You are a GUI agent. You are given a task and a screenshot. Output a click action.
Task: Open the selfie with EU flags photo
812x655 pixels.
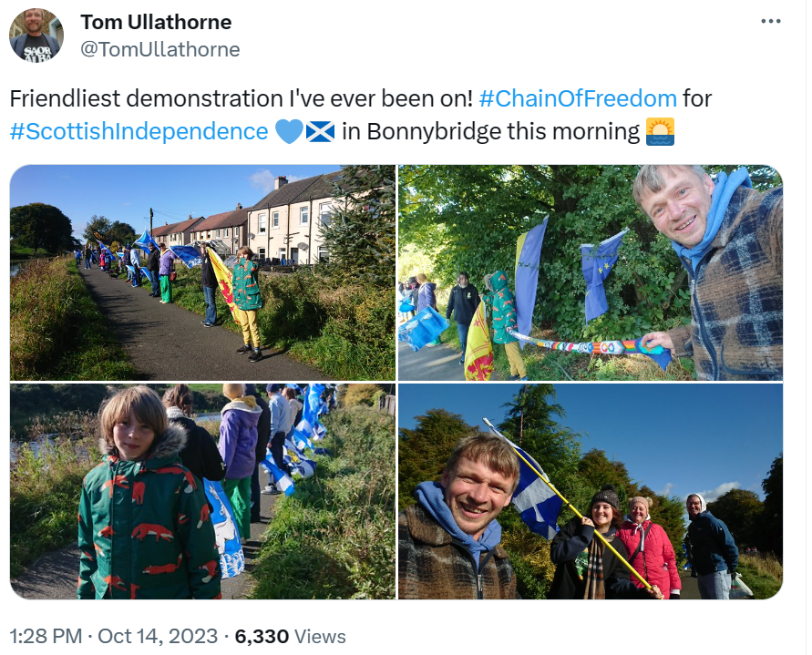coord(591,272)
